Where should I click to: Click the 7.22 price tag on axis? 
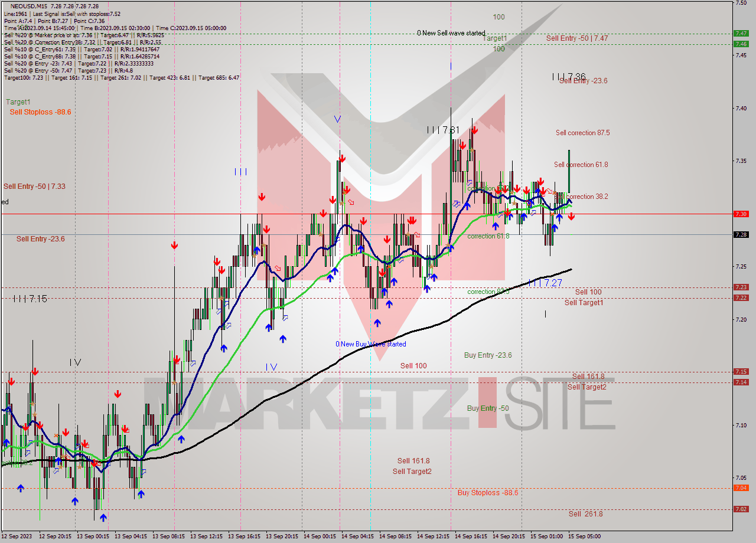point(741,297)
